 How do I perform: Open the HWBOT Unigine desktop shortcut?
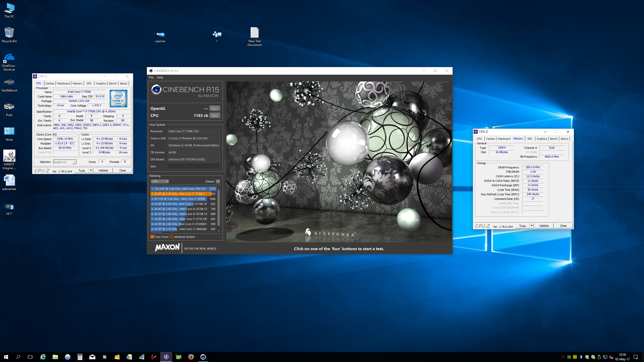[9, 160]
